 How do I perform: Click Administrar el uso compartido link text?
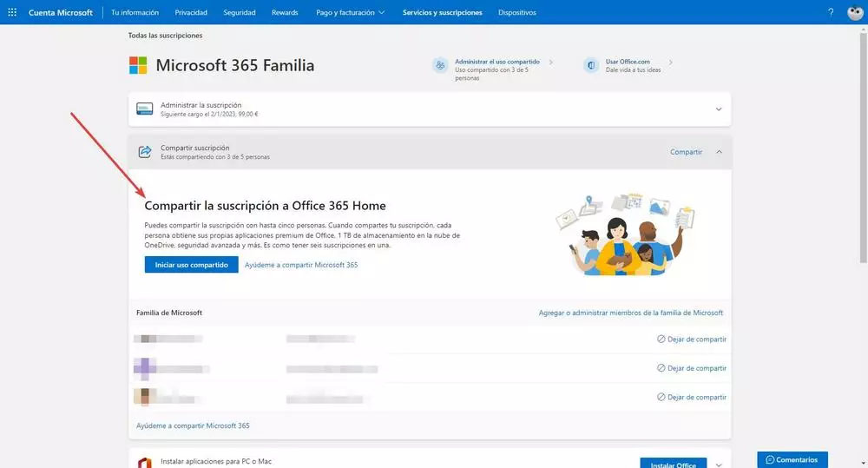497,62
